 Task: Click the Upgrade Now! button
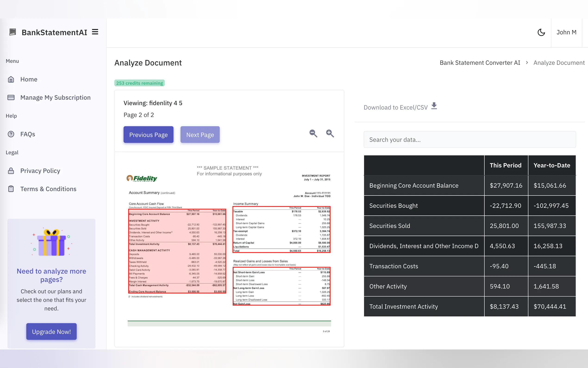pos(51,331)
